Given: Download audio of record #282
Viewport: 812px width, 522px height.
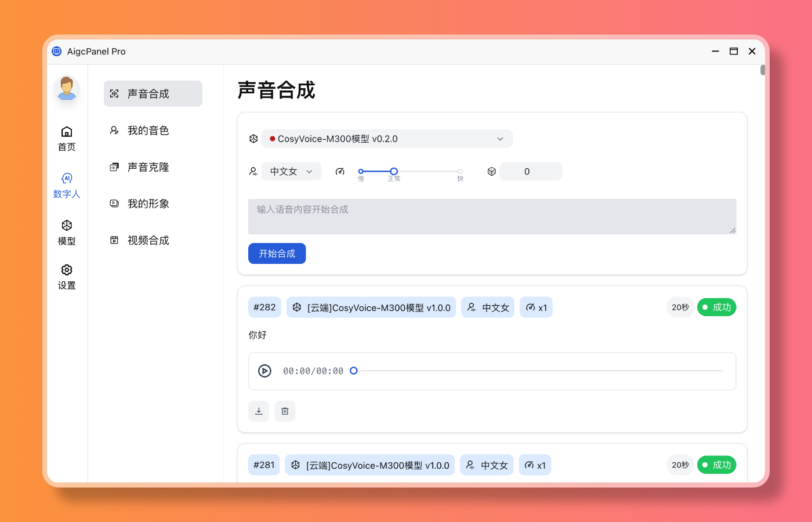Looking at the screenshot, I should click(x=259, y=411).
